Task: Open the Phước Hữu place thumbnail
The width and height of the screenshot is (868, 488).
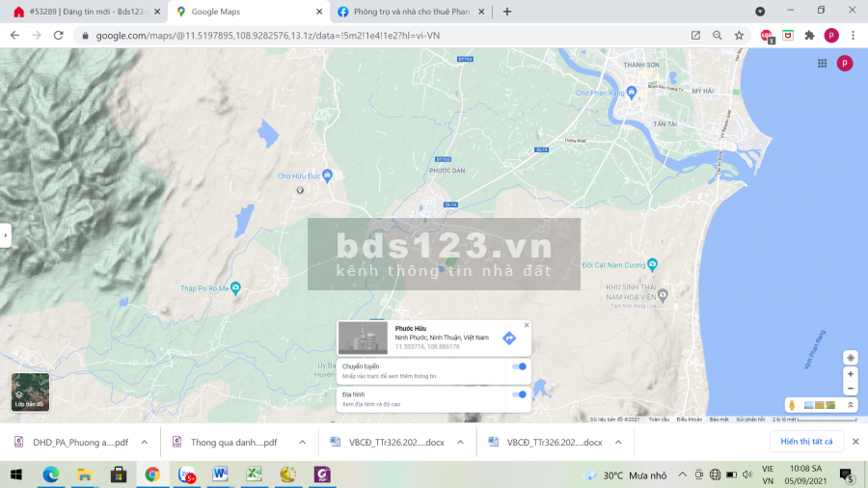Action: coord(363,338)
